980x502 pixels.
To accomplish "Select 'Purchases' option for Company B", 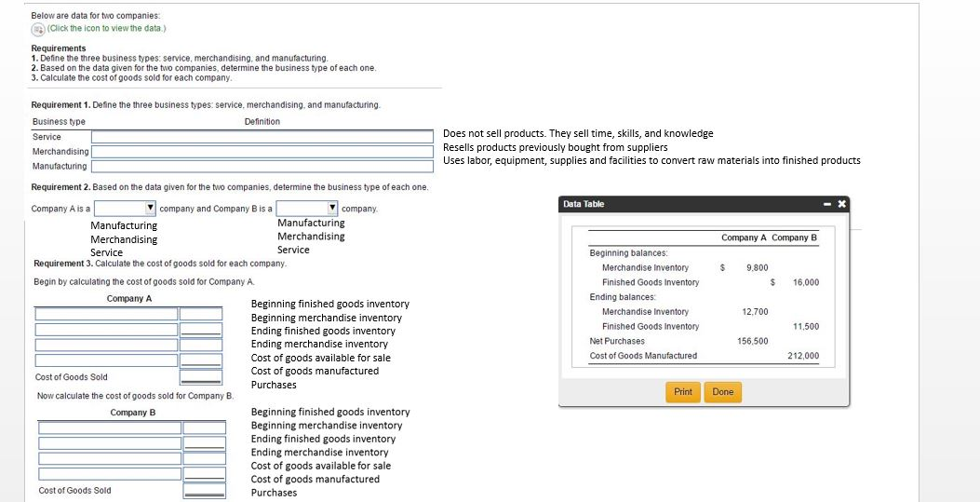I will 274,494.
